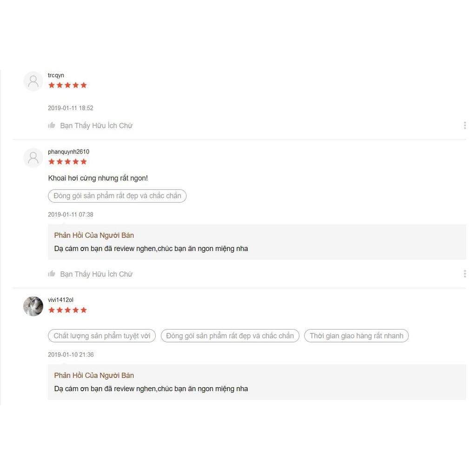This screenshot has width=476, height=476.
Task: Click packaging tag in vivi1412ol's review
Action: (230, 336)
